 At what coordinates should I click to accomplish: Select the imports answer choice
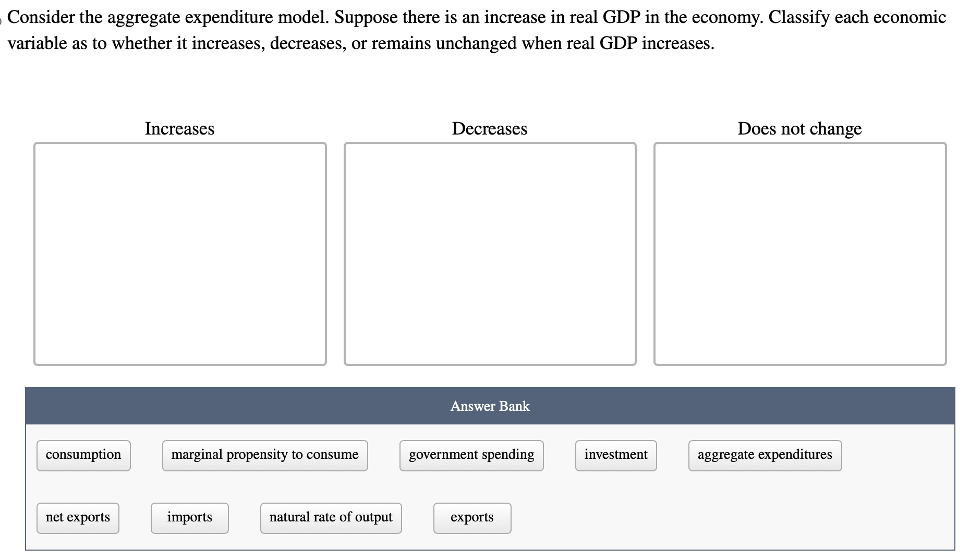pyautogui.click(x=189, y=517)
